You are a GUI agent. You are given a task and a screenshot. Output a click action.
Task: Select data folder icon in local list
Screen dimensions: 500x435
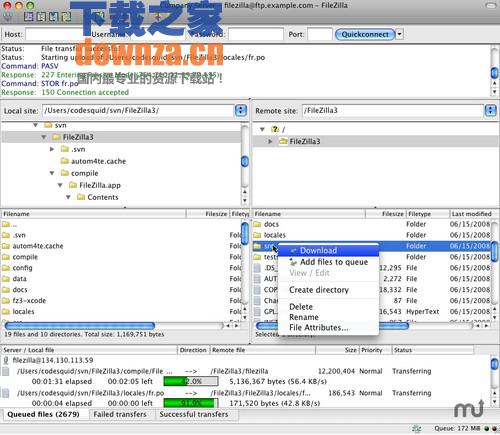(x=6, y=279)
